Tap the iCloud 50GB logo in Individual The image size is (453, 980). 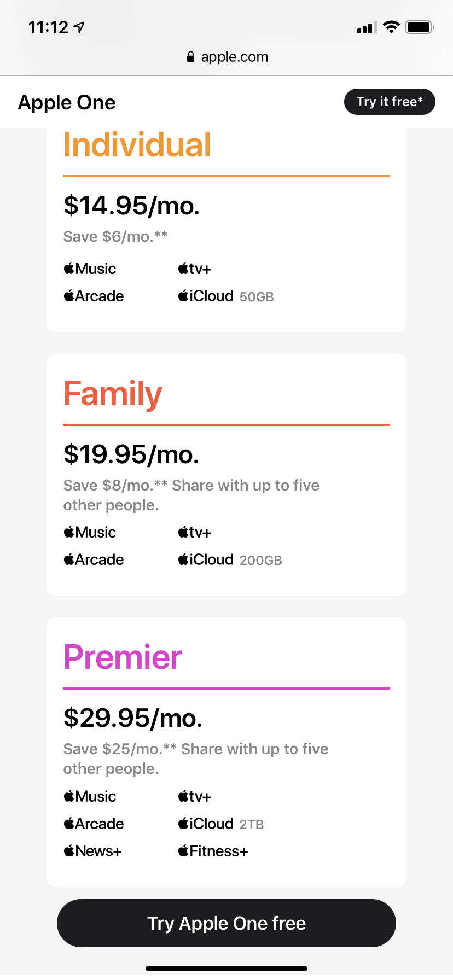(226, 296)
